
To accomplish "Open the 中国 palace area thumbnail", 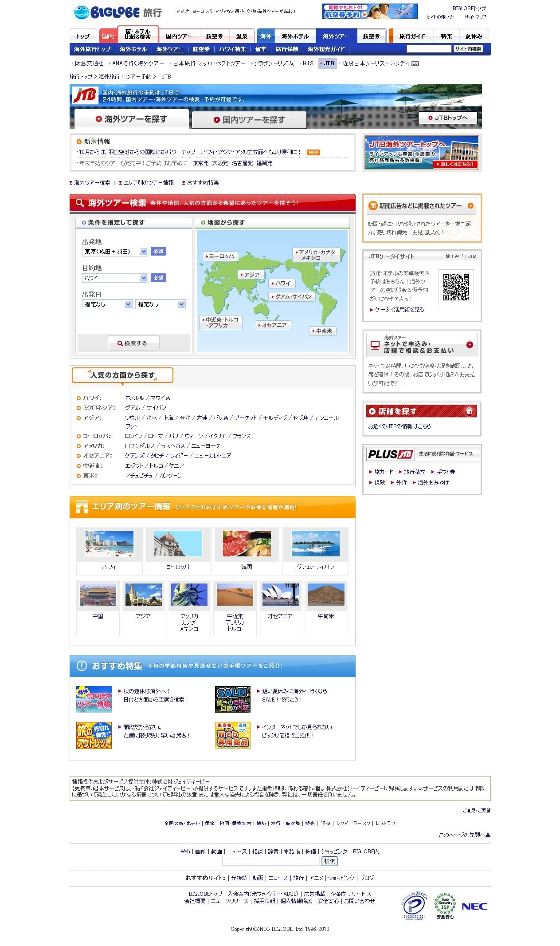I will tap(98, 594).
